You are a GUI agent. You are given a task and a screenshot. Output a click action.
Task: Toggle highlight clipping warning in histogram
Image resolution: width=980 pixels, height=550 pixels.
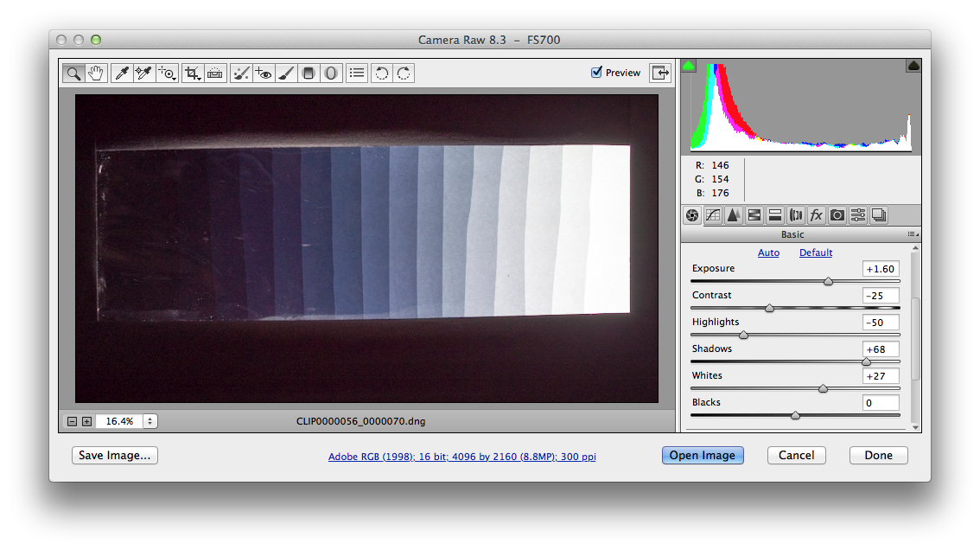[x=913, y=66]
